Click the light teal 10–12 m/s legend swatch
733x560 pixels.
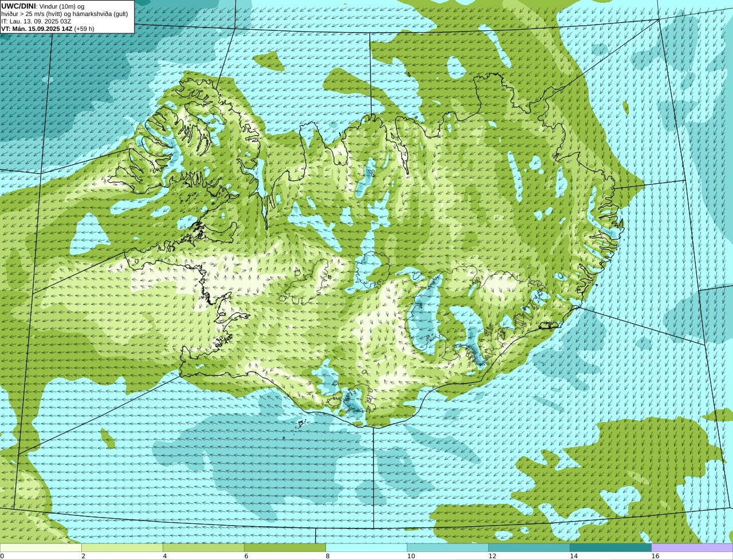tap(448, 547)
